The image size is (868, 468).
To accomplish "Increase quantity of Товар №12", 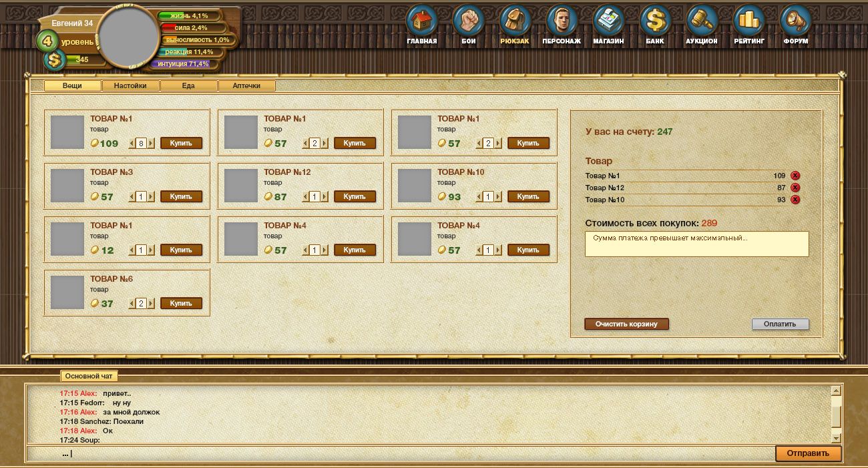I will pyautogui.click(x=325, y=196).
